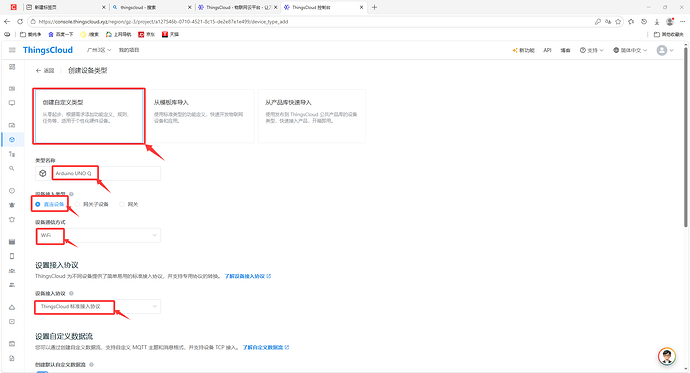Switch to the thingscloud - 搜索 tab
This screenshot has height=373, width=690.
[151, 7]
